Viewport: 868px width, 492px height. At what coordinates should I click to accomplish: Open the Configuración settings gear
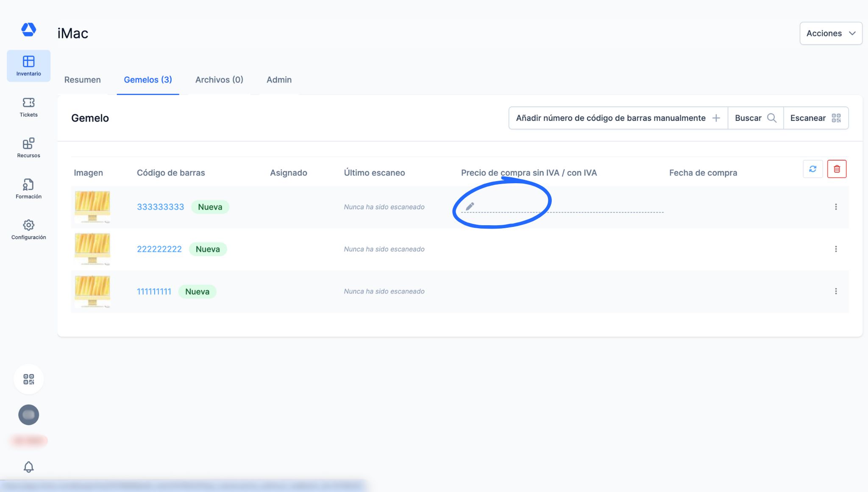[x=28, y=229]
